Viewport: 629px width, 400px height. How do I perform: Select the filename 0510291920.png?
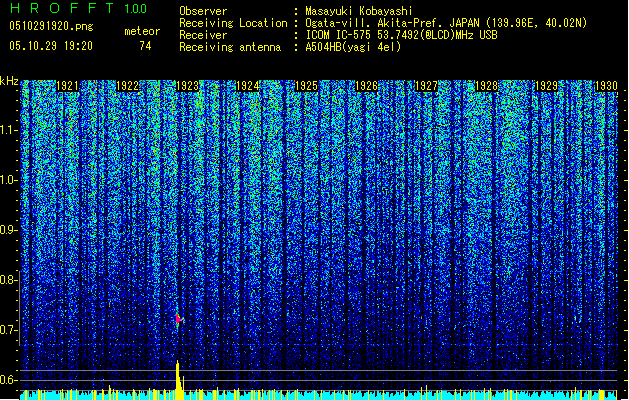[51, 26]
